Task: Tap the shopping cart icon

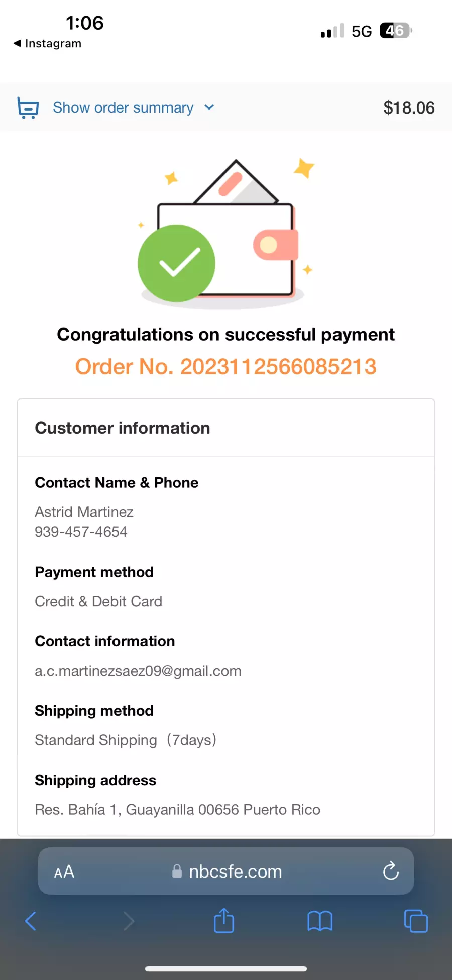Action: point(28,107)
